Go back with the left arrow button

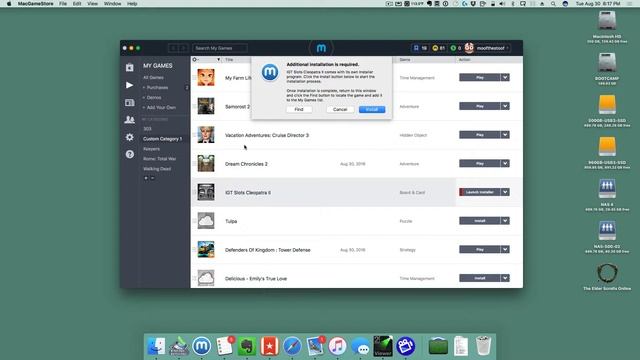173,48
